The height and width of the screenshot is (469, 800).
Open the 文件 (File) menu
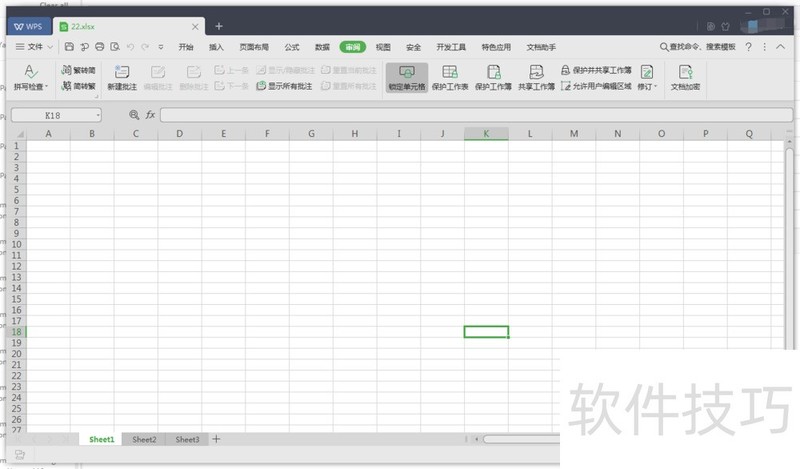coord(29,47)
